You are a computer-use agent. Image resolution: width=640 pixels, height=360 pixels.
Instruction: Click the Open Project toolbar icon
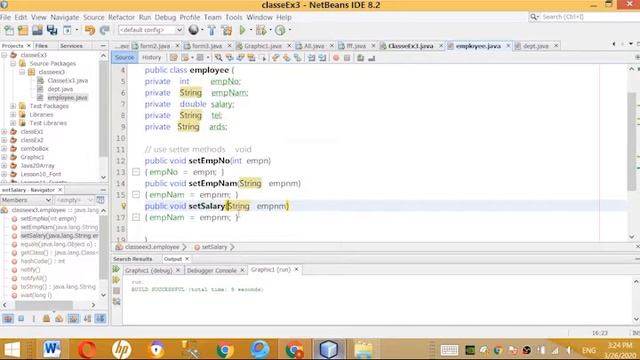coord(37,30)
